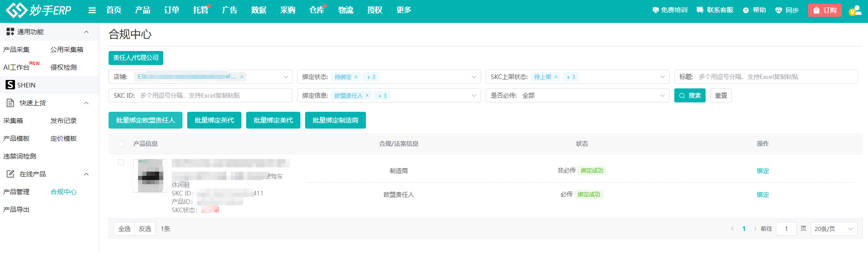
Task: Tick the product row checkbox
Action: pyautogui.click(x=121, y=162)
